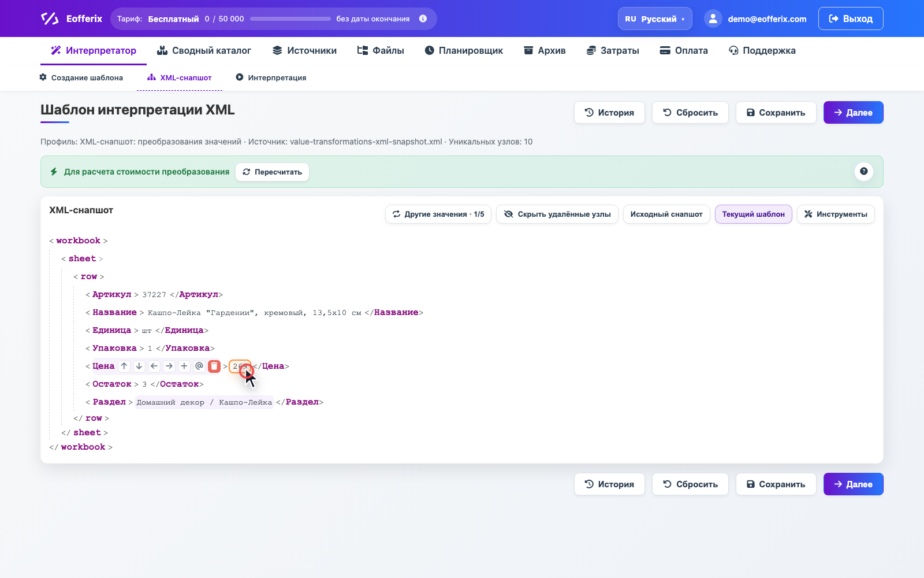This screenshot has height=578, width=924.
Task: Open the Источники section
Action: (x=304, y=50)
